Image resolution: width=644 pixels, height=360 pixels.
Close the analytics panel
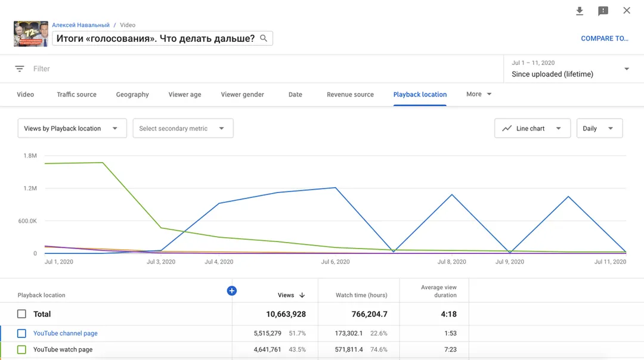(626, 11)
